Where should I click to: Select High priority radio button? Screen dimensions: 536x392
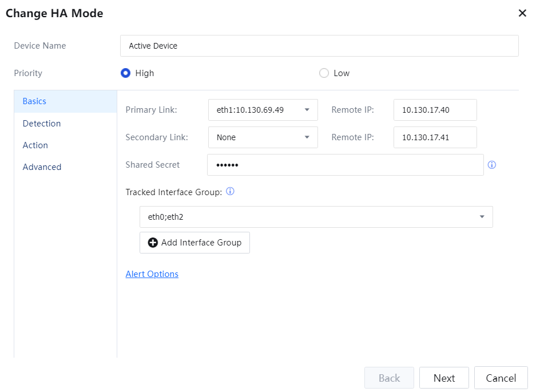click(x=125, y=73)
